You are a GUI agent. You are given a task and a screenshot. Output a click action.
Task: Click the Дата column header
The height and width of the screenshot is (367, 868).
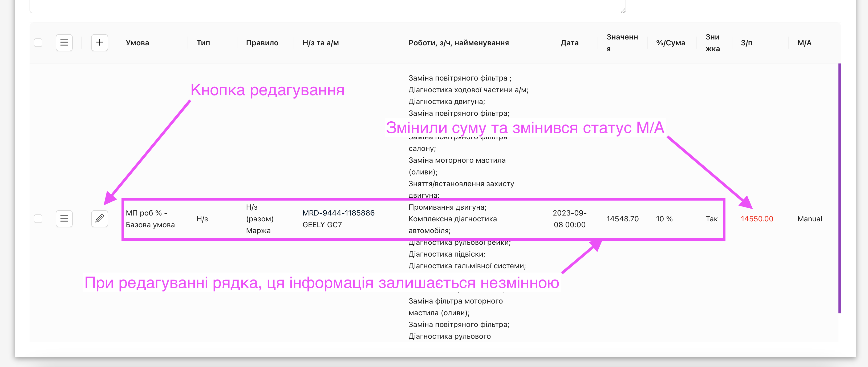pyautogui.click(x=569, y=43)
